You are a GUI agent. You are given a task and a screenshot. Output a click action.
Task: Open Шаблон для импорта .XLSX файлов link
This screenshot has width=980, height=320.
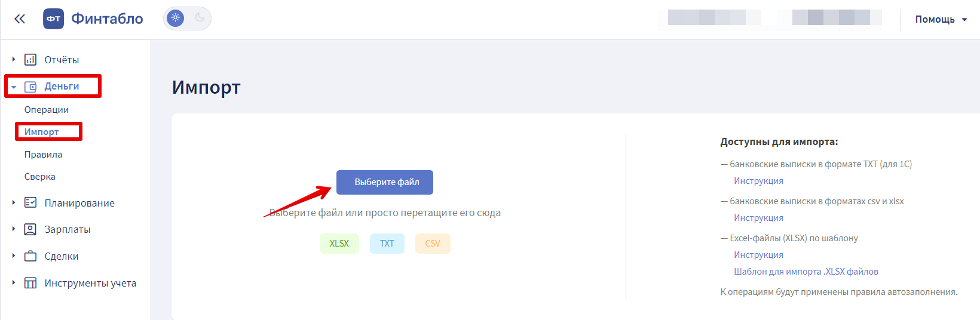coord(806,272)
